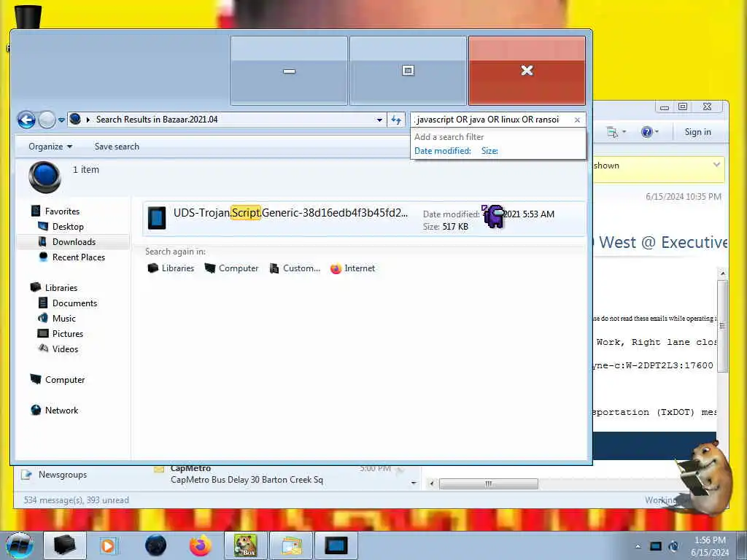Switch to the blue screen taskbar app
747x560 pixels.
(336, 545)
